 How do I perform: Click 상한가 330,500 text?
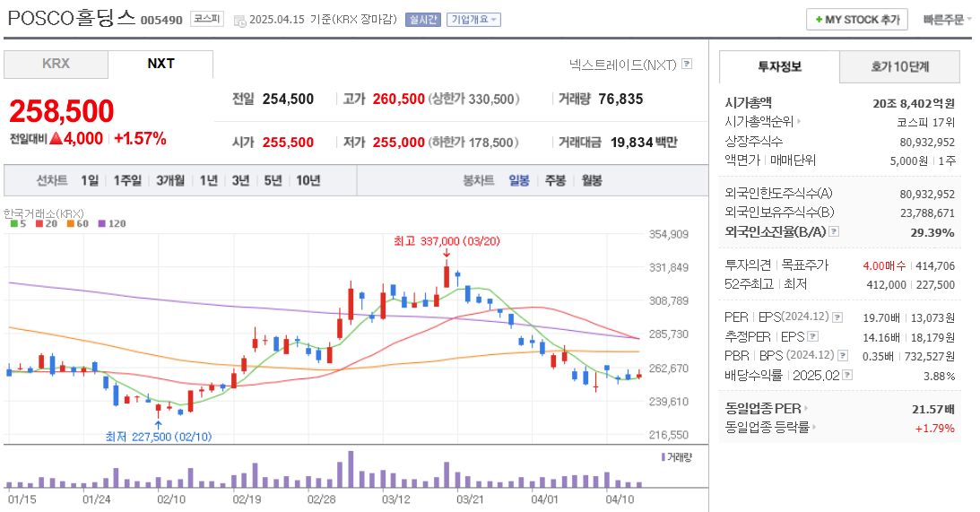point(473,99)
